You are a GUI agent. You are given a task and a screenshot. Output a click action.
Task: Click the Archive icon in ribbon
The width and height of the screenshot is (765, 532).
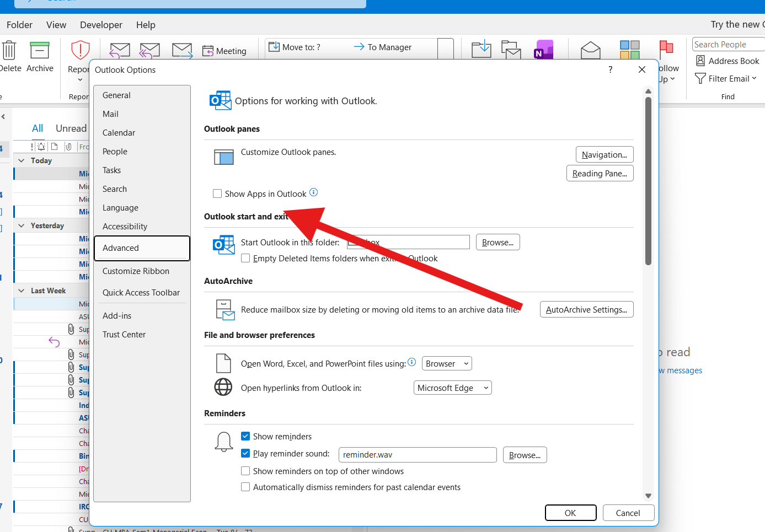[40, 50]
